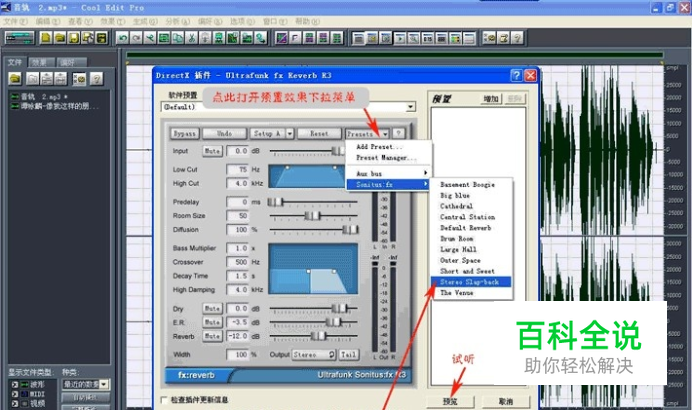Click the Save file toolbar icon
This screenshot has height=410, width=692.
click(x=74, y=38)
